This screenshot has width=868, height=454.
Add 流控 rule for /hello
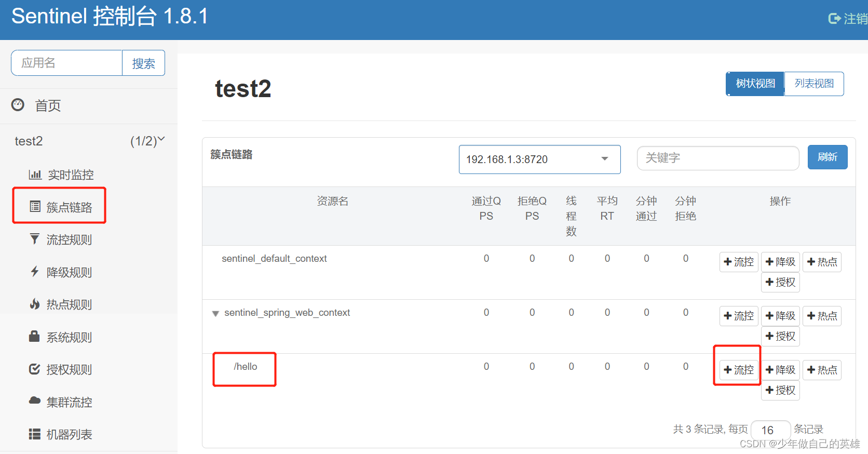coord(739,370)
